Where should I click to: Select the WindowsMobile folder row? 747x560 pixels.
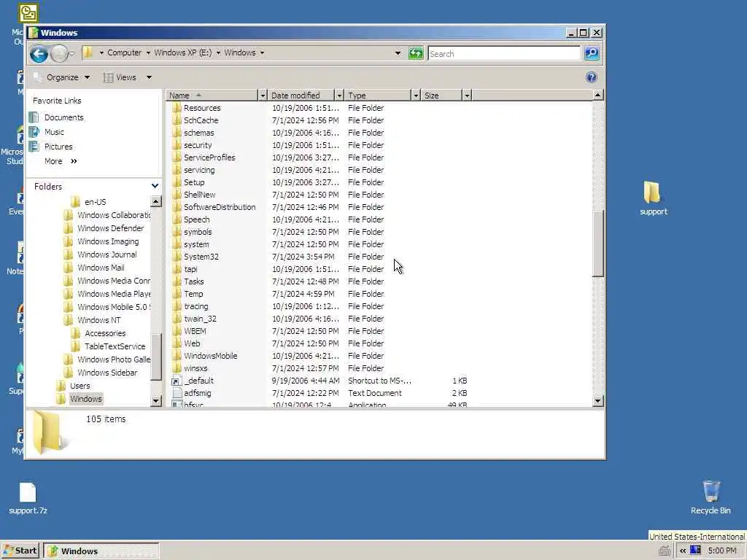tap(320, 356)
